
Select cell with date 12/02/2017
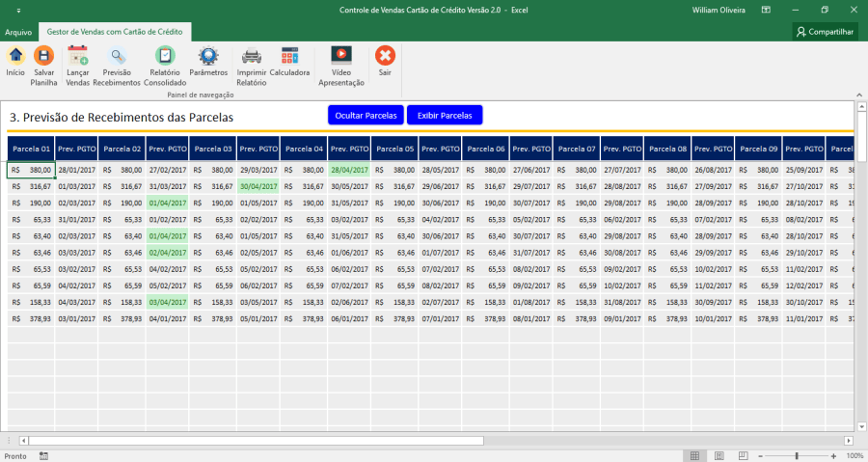[803, 286]
